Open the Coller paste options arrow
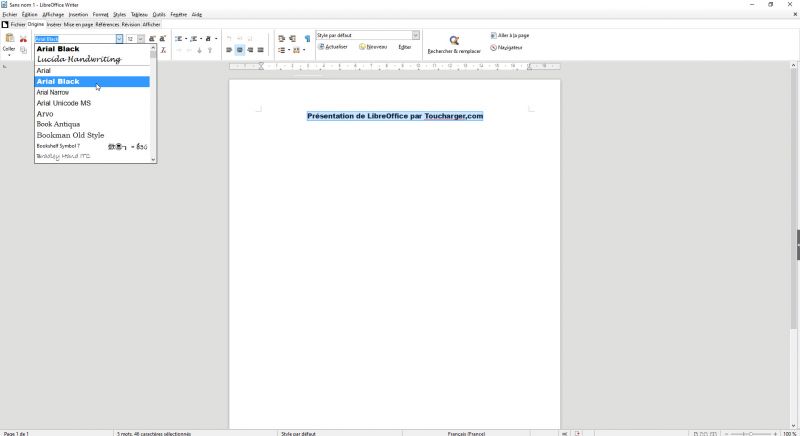 (9, 55)
